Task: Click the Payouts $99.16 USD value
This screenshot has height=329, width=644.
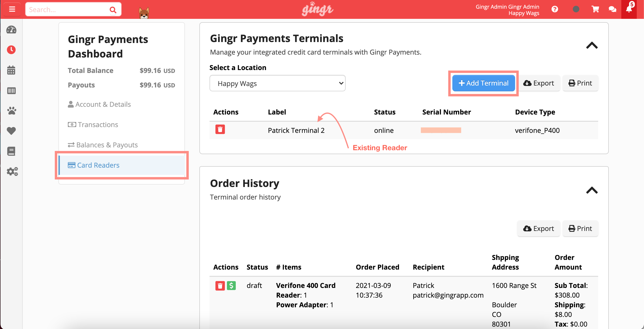Action: coord(157,85)
